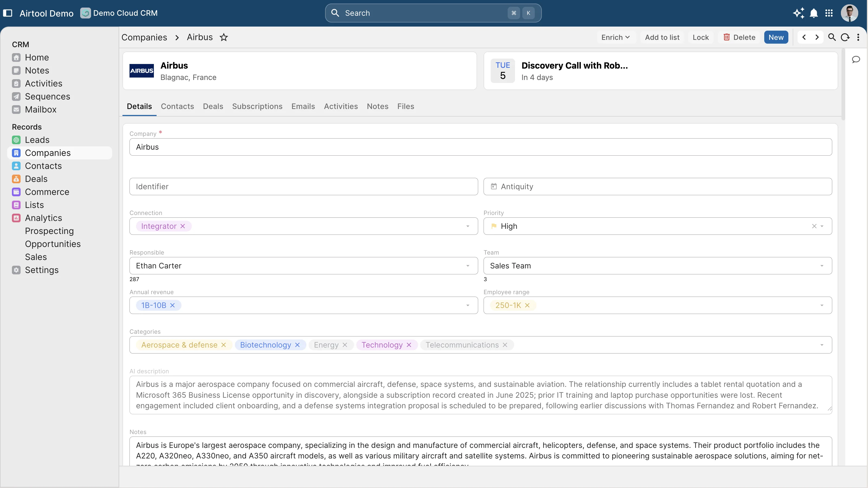
Task: Open the Discovery Call event card
Action: 660,71
